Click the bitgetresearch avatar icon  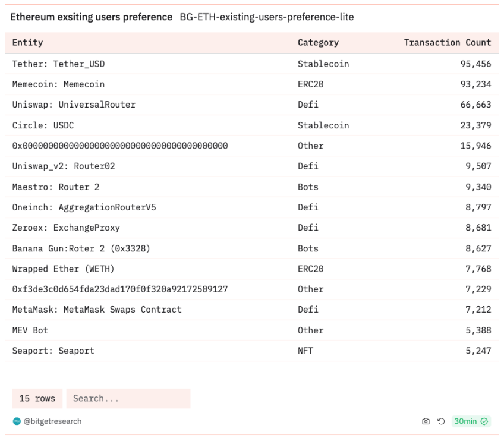pyautogui.click(x=17, y=421)
